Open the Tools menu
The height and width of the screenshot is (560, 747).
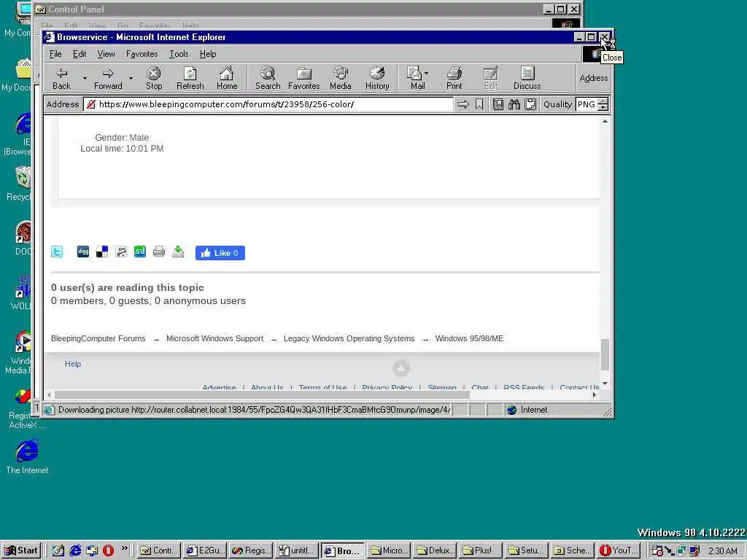tap(179, 54)
